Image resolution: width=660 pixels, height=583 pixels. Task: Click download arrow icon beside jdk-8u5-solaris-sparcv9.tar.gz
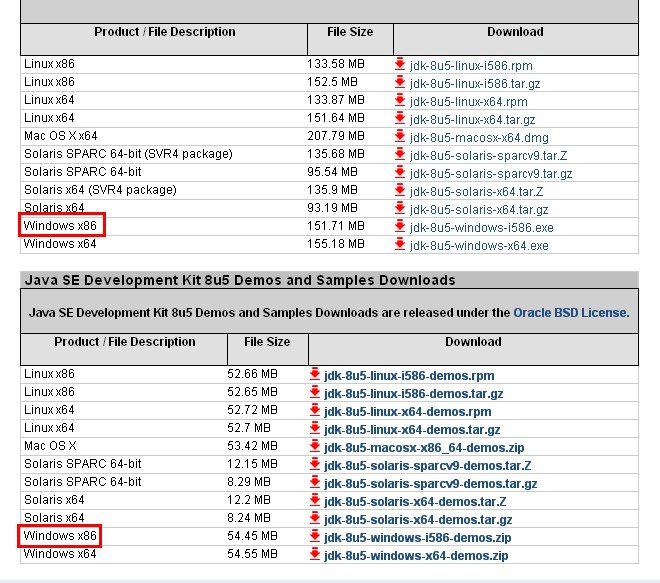pyautogui.click(x=400, y=172)
